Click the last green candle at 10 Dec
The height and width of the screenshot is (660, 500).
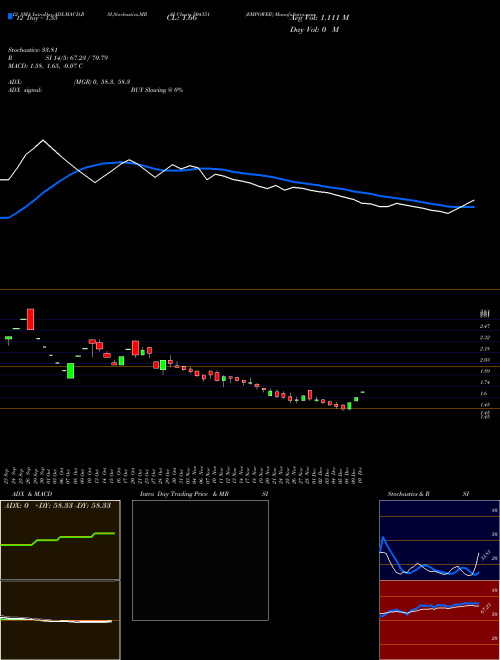tap(362, 392)
